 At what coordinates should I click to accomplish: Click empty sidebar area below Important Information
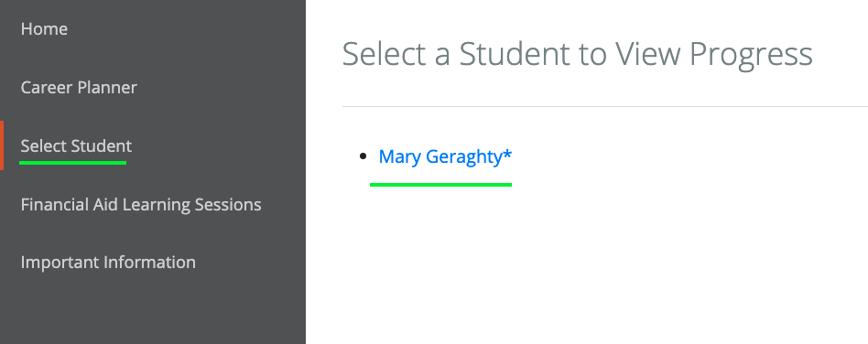(152, 310)
